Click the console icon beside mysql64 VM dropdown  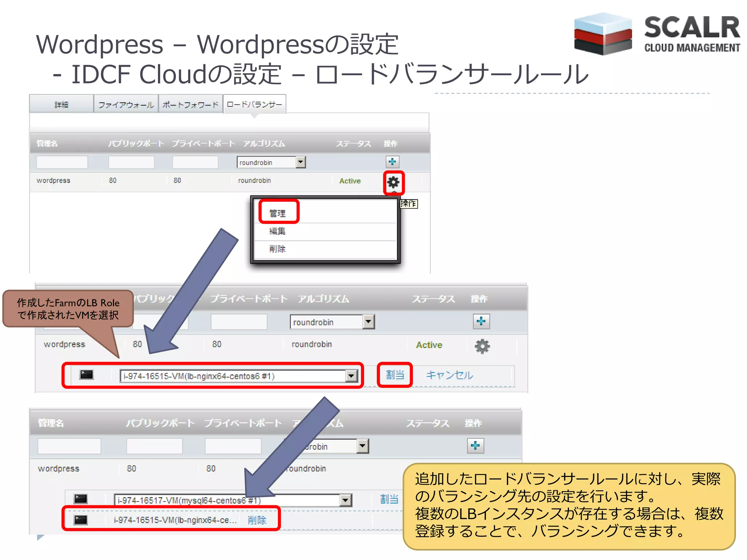81,499
